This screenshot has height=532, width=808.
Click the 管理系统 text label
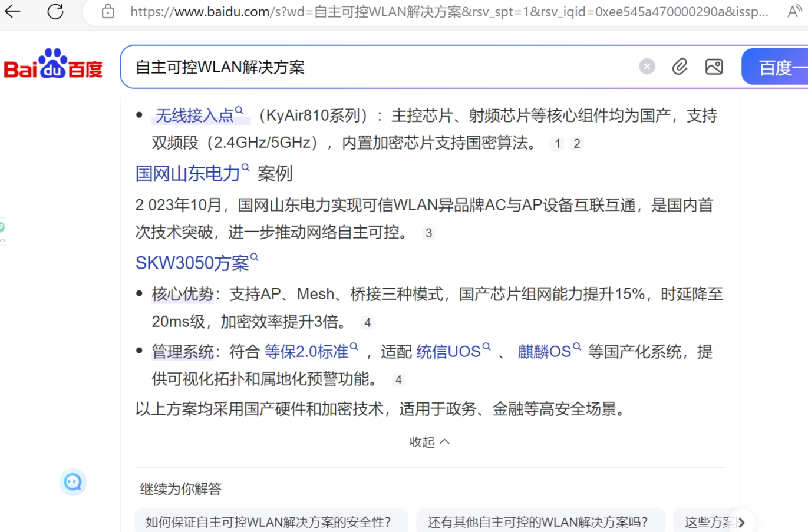pyautogui.click(x=182, y=352)
